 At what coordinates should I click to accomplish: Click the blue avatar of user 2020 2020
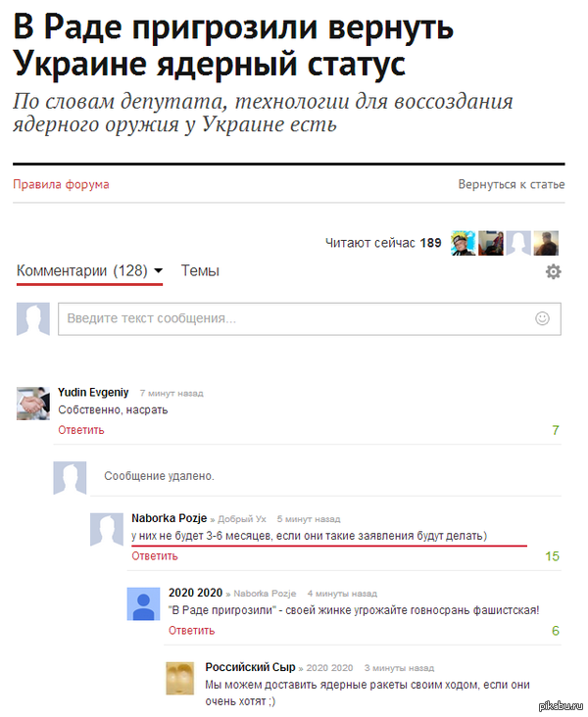tap(143, 603)
